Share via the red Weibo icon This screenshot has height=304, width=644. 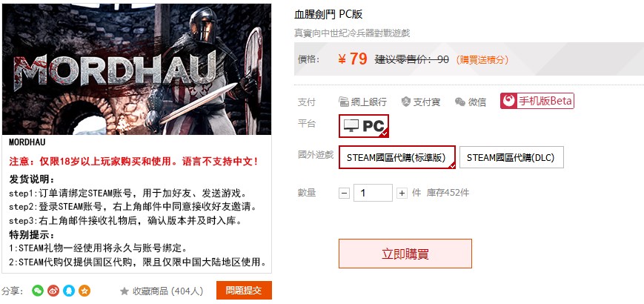[53, 291]
